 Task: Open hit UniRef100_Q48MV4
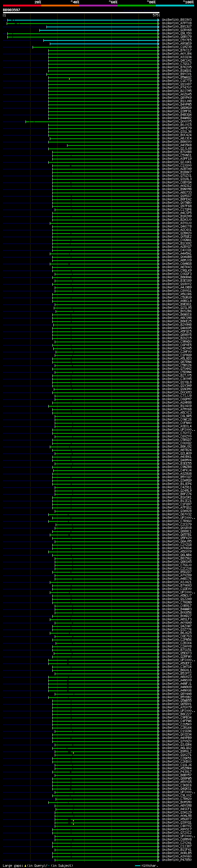tap(177, 460)
